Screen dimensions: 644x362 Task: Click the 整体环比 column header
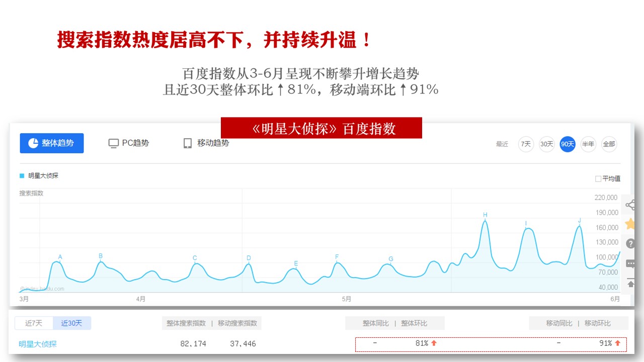(x=414, y=323)
